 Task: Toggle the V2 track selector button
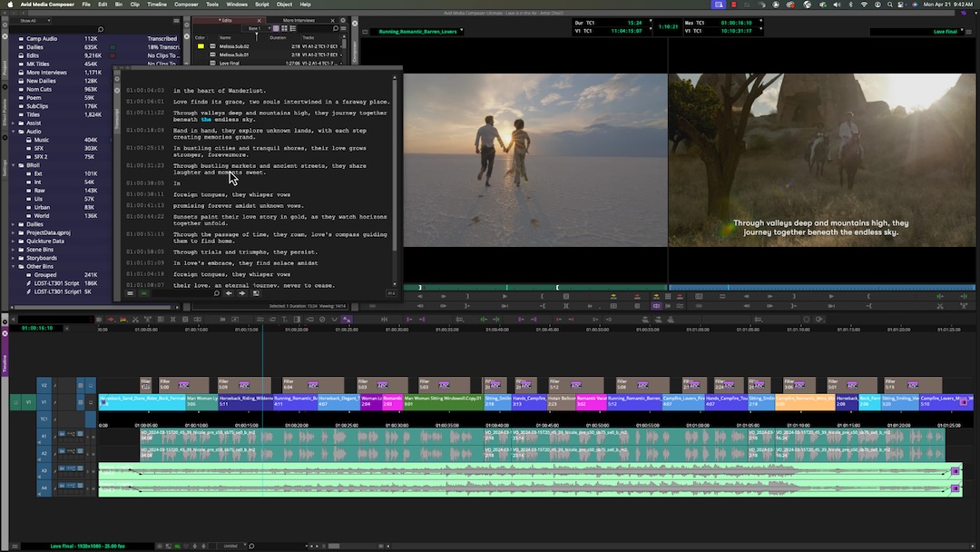[44, 385]
